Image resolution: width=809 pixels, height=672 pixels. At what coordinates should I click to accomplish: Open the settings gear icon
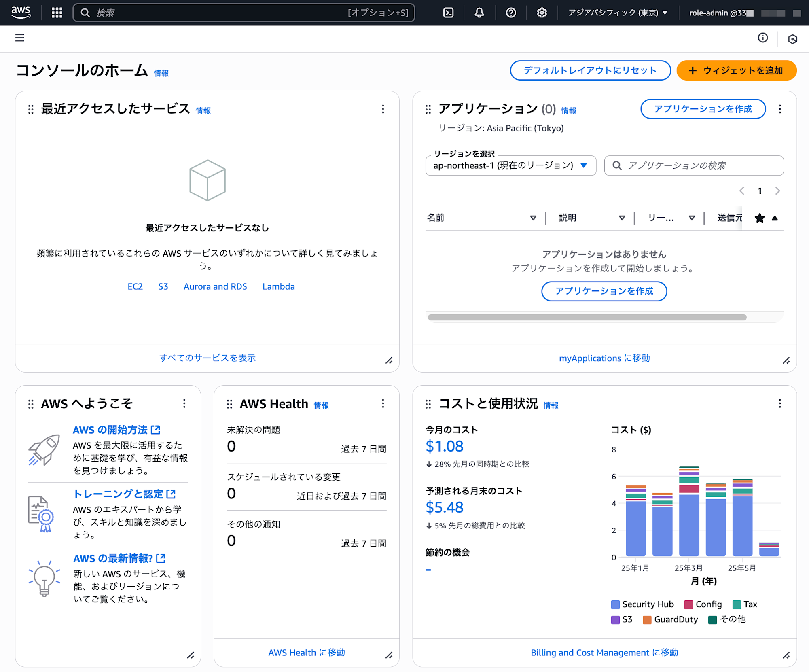(x=542, y=13)
